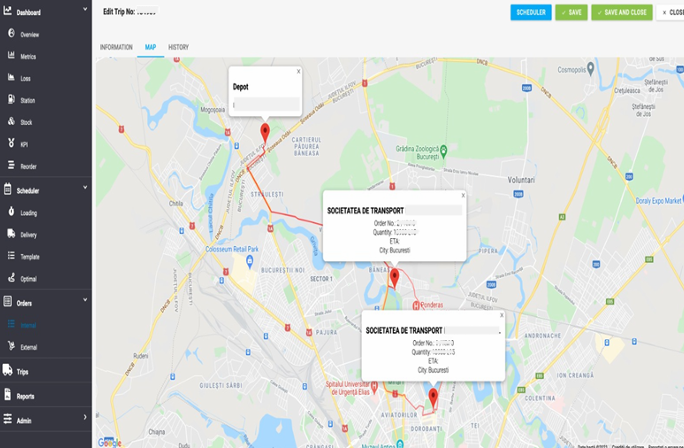Click the Stock icon in sidebar
Viewport: 684px width, 448px height.
[11, 121]
